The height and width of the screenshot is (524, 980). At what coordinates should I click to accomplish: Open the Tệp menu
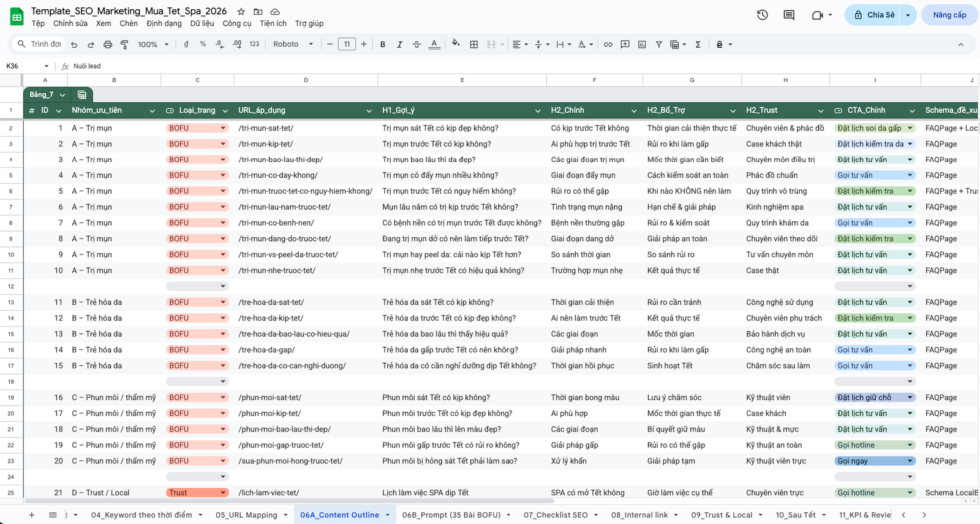point(38,23)
